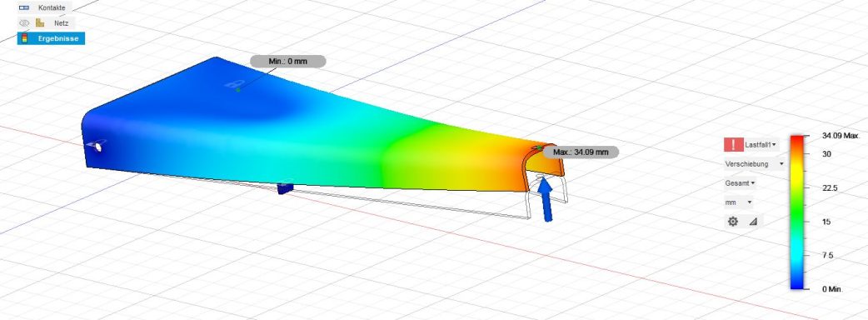Image resolution: width=868 pixels, height=320 pixels.
Task: Click the Max.: 34.09 mm probe label
Action: (580, 152)
